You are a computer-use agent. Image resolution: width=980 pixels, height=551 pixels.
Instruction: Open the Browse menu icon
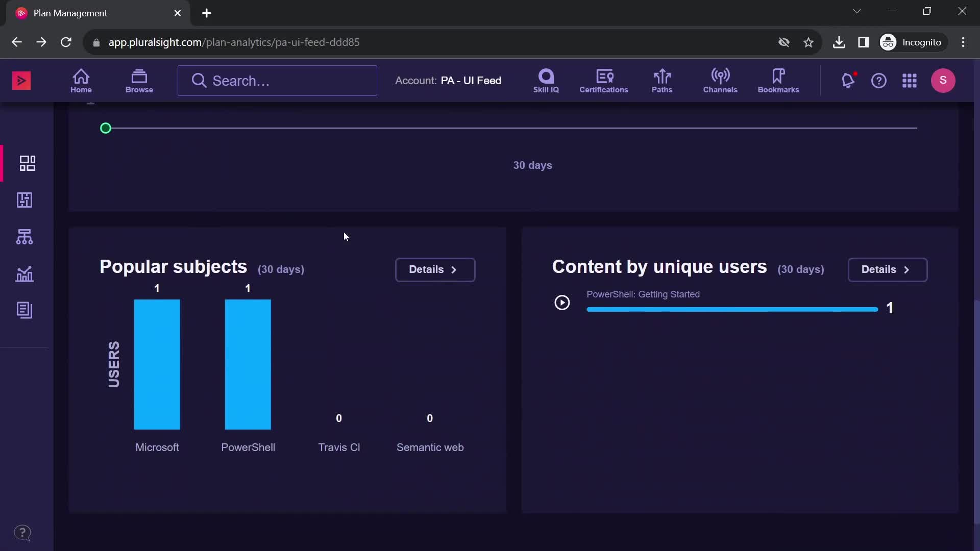[139, 81]
